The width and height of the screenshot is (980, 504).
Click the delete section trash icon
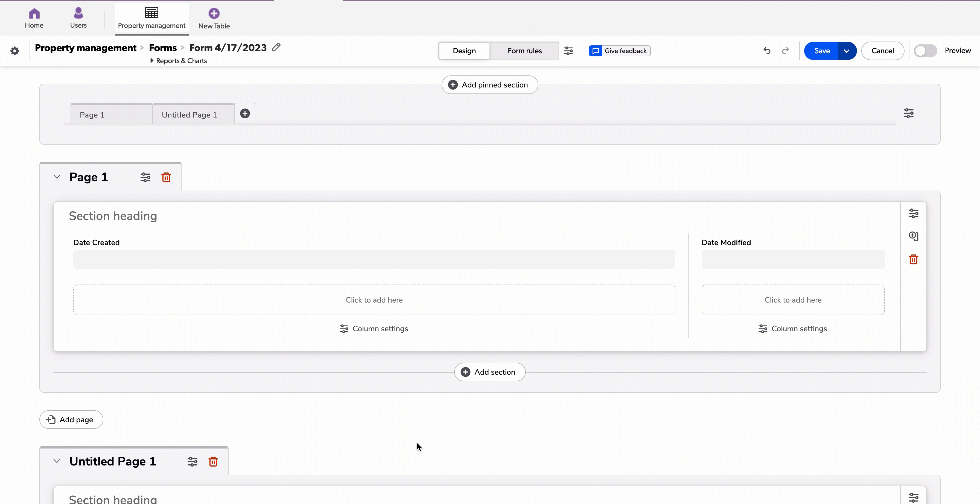(x=914, y=259)
